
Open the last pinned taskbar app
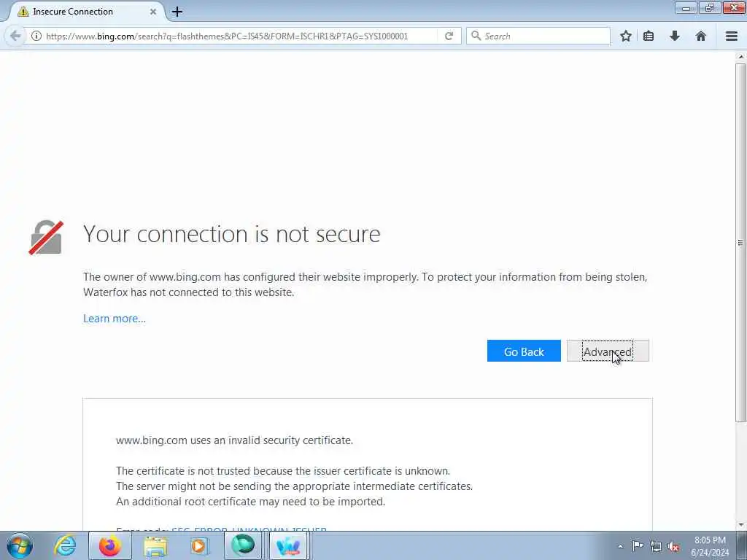click(x=289, y=545)
